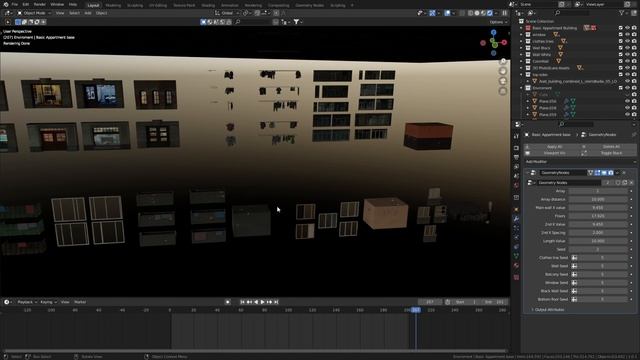Hide Clothes lines collection with eye icon
Image resolution: width=640 pixels, height=360 pixels.
coord(627,41)
